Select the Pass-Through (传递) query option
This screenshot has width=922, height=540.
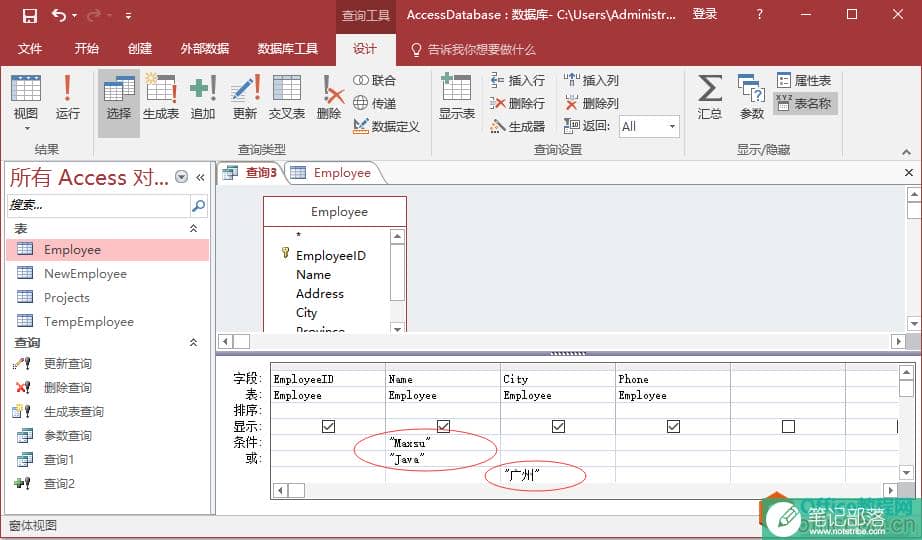pos(375,104)
